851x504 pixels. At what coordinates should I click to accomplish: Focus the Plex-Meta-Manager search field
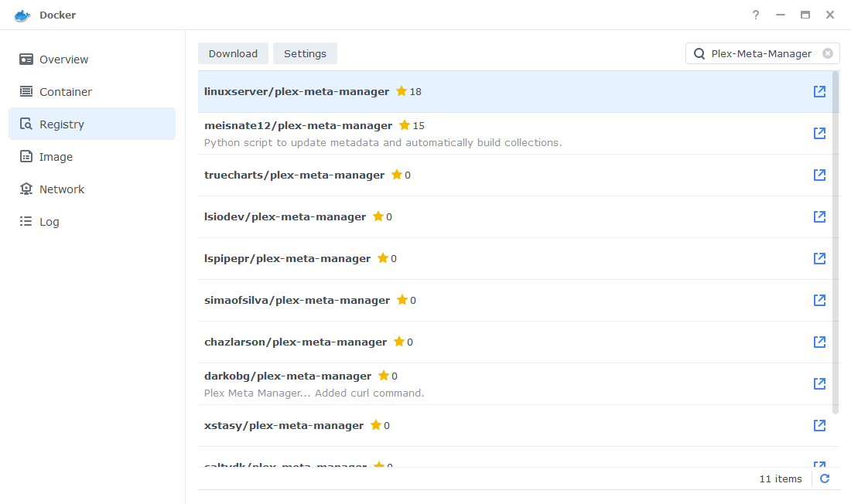coord(761,53)
